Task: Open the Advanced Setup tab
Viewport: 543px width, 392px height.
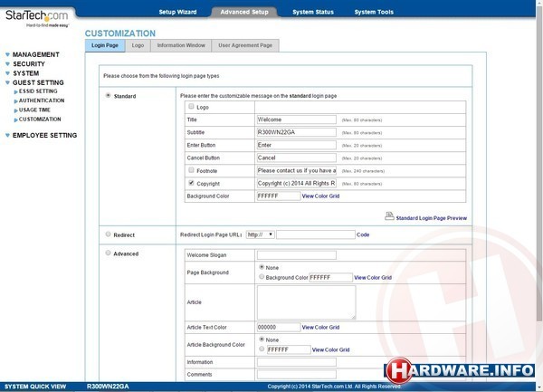Action: tap(244, 12)
